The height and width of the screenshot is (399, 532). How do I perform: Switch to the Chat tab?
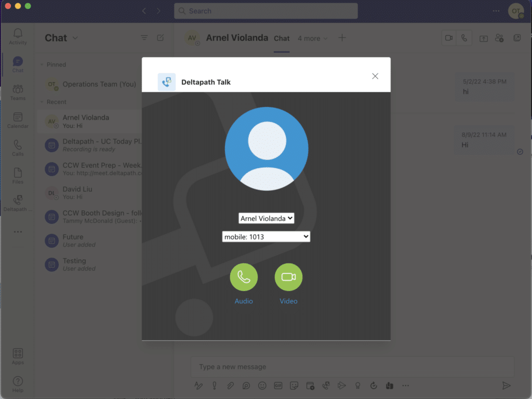point(282,38)
